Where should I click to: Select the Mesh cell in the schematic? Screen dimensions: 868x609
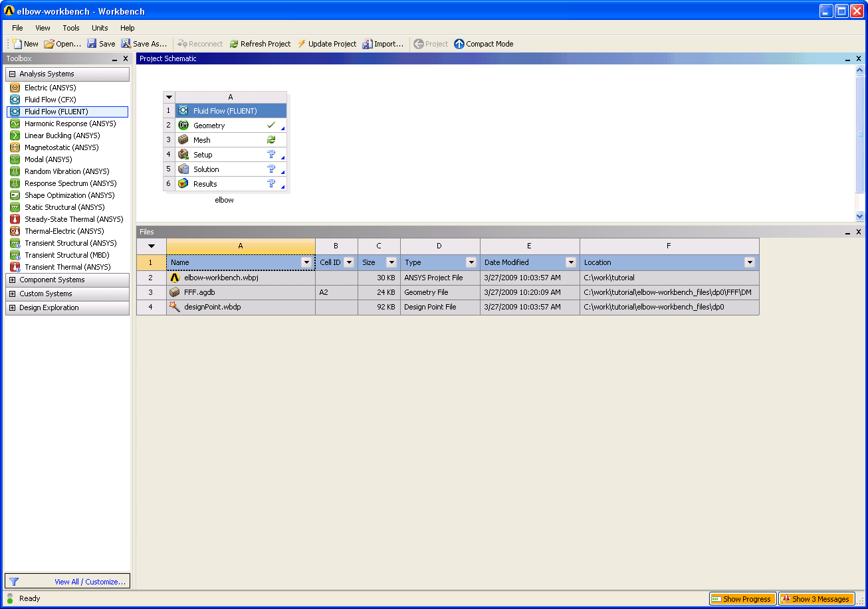(231, 140)
